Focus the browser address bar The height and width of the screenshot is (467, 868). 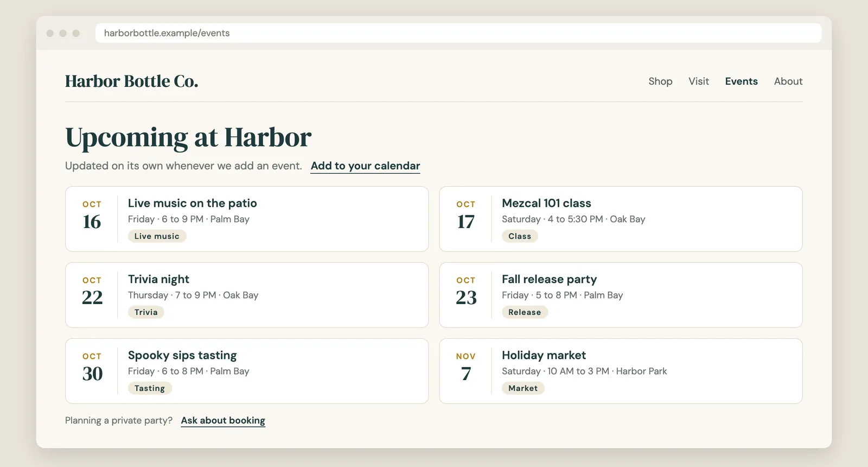click(458, 33)
